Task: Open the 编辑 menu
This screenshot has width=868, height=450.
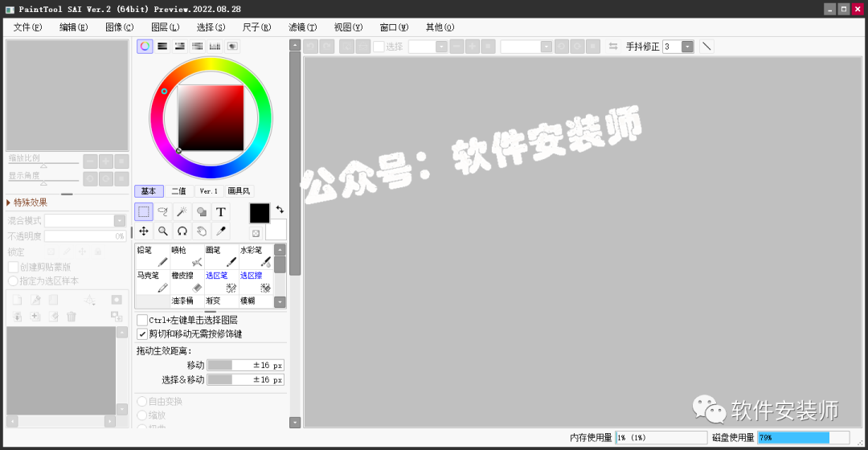Action: point(74,27)
